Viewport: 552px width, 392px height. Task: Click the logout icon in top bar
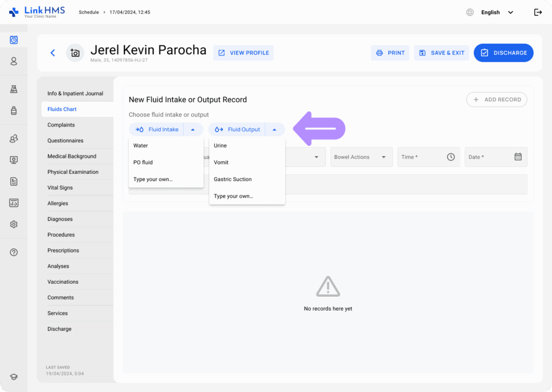pyautogui.click(x=537, y=12)
